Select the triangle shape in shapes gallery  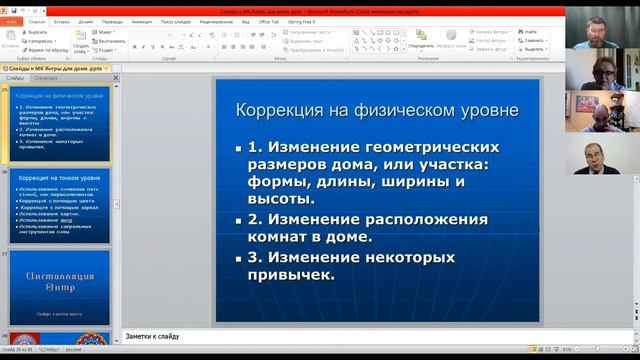tap(356, 41)
